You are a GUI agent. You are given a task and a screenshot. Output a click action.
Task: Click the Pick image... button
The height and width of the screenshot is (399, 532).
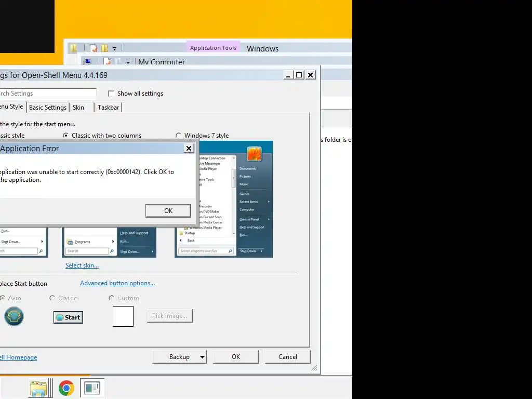pyautogui.click(x=170, y=316)
